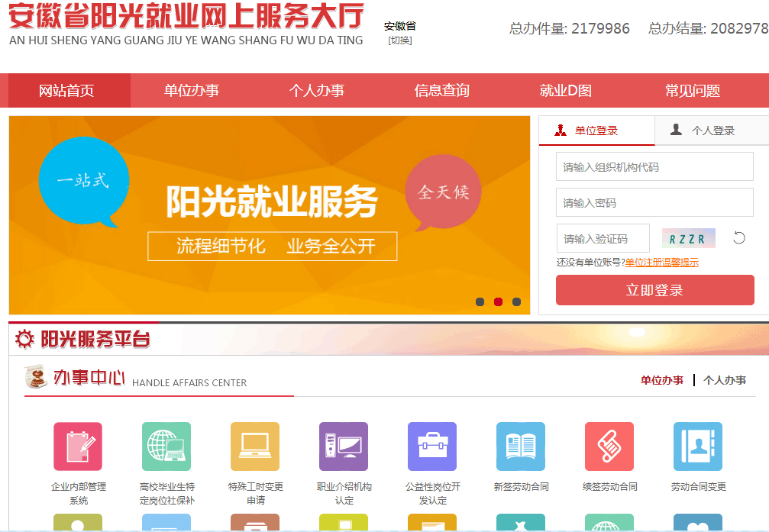Open 企业内部管理系统 icon

77,447
